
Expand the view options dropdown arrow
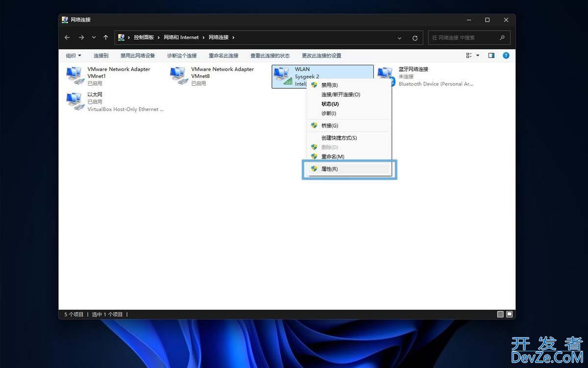(478, 56)
